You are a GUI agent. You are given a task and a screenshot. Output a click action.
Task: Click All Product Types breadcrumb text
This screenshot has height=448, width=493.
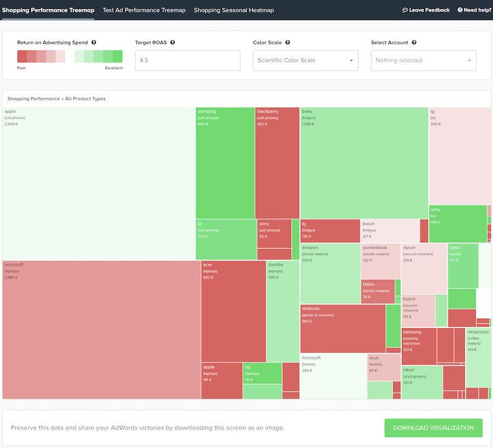(x=85, y=98)
